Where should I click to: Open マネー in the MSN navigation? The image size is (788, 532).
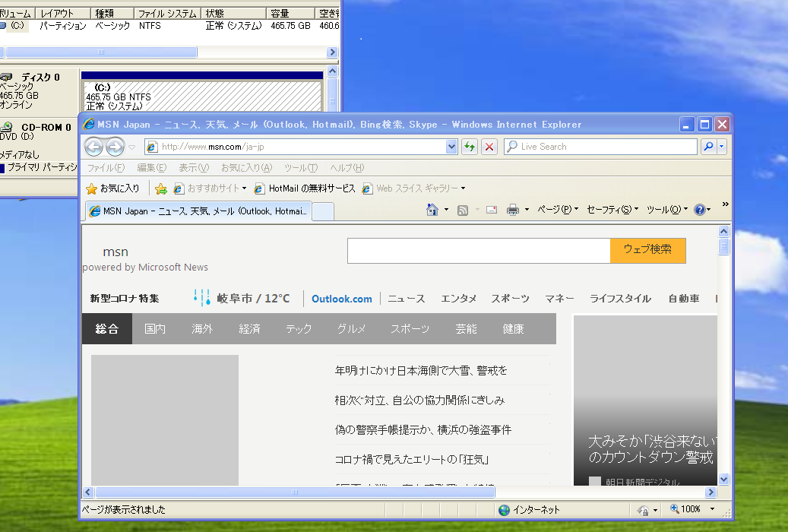(559, 299)
